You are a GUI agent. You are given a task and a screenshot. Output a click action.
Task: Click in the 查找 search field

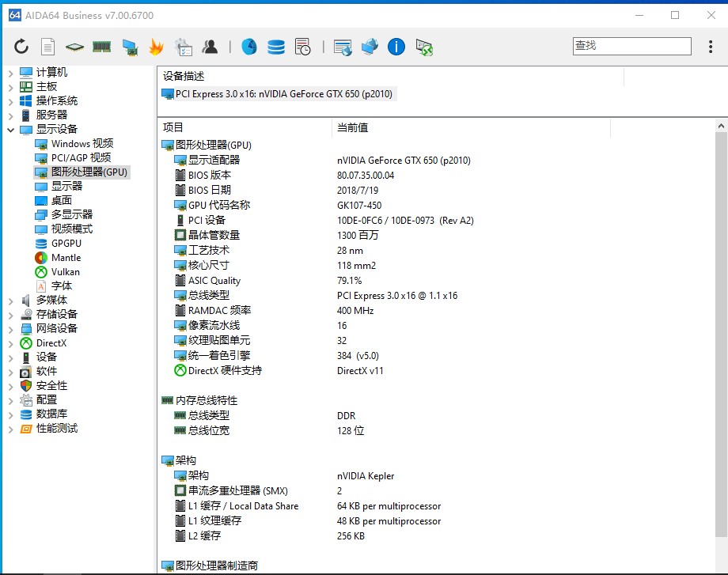pos(632,46)
